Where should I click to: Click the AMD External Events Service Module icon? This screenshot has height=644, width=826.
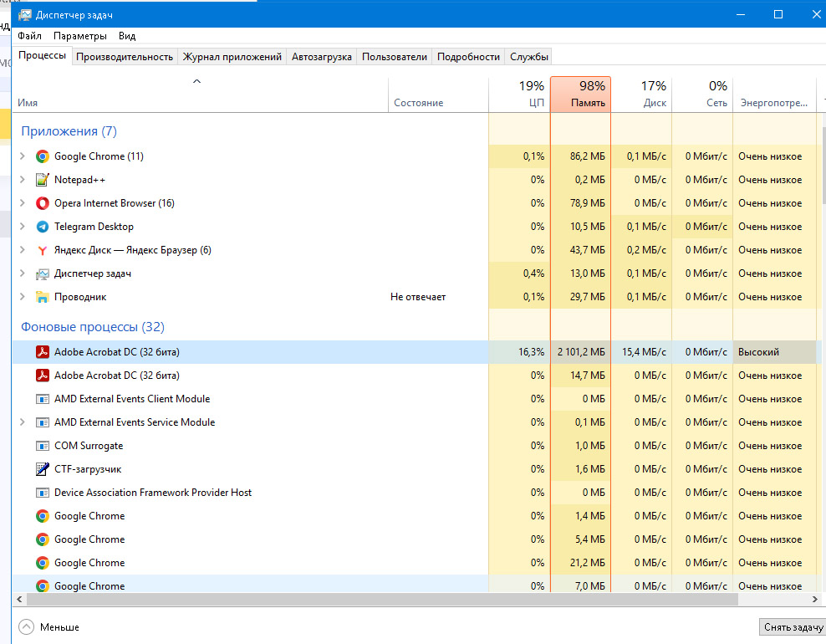42,422
